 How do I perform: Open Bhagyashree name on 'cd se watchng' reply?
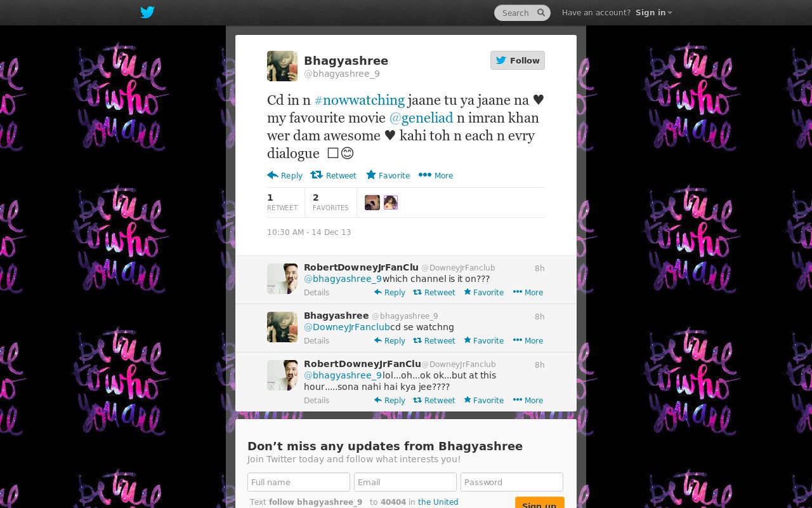(336, 316)
